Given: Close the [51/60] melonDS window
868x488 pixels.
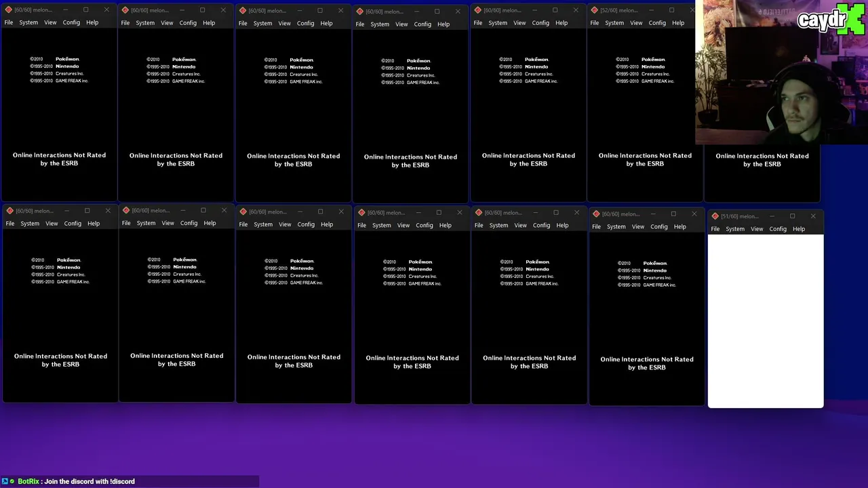Looking at the screenshot, I should coord(813,216).
